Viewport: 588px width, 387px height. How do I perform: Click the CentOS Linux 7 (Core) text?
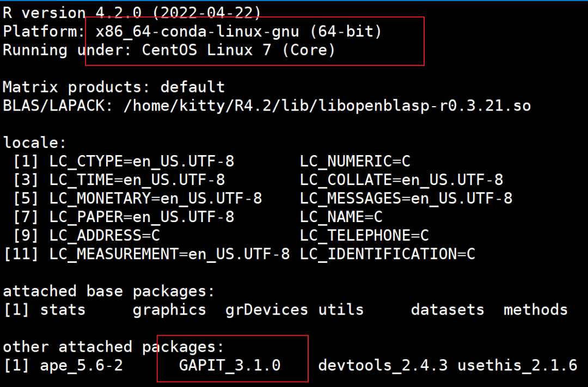(238, 50)
